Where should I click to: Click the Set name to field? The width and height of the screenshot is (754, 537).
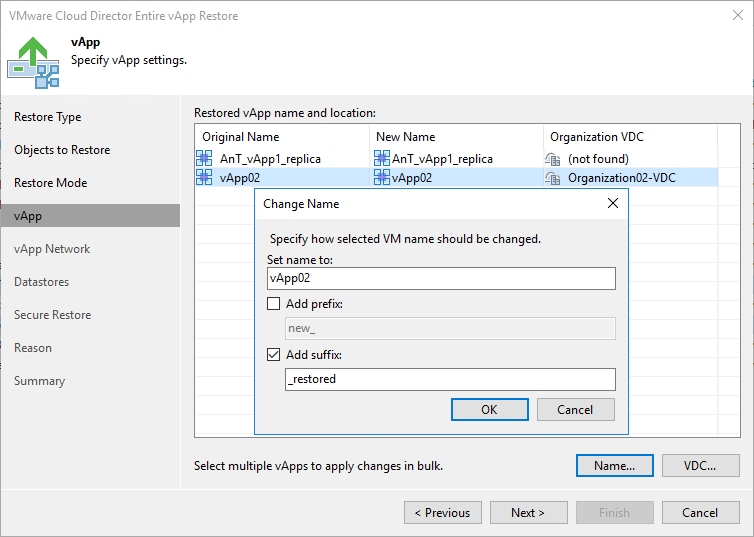click(x=441, y=278)
